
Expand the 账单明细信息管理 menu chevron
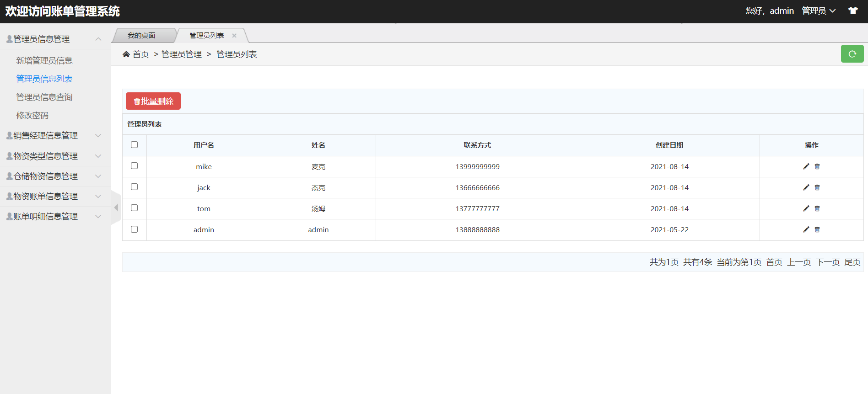[x=98, y=216]
